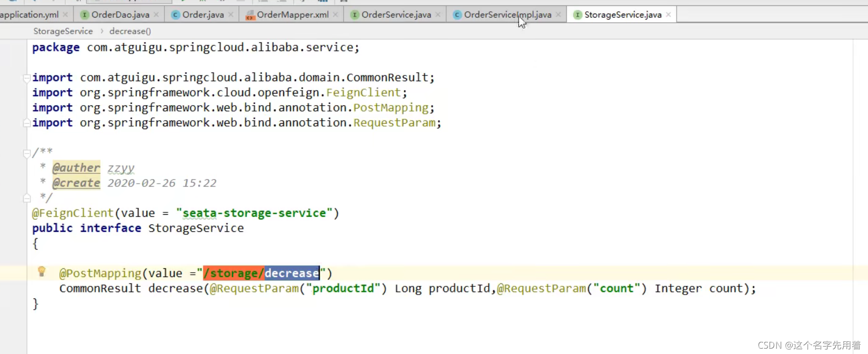Click StorageService in the breadcrumb
868x354 pixels.
coord(63,31)
